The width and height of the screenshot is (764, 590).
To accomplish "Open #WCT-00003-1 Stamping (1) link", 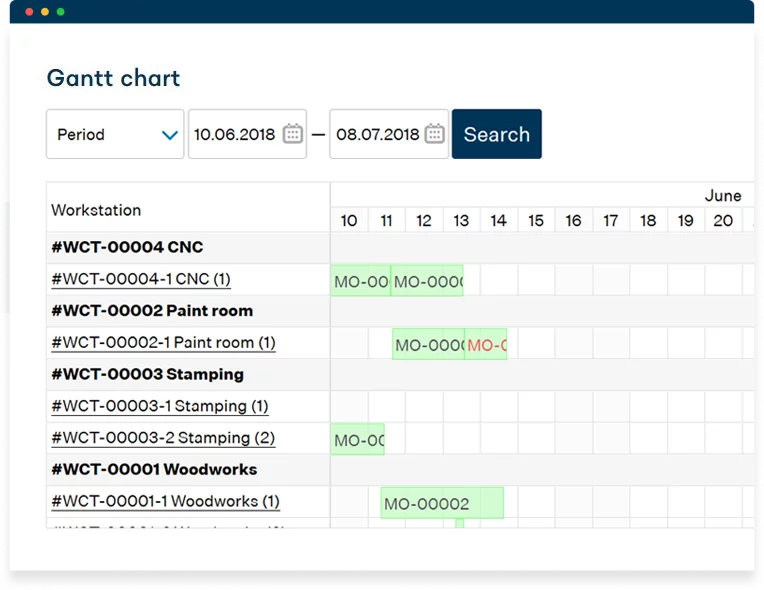I will coord(160,406).
